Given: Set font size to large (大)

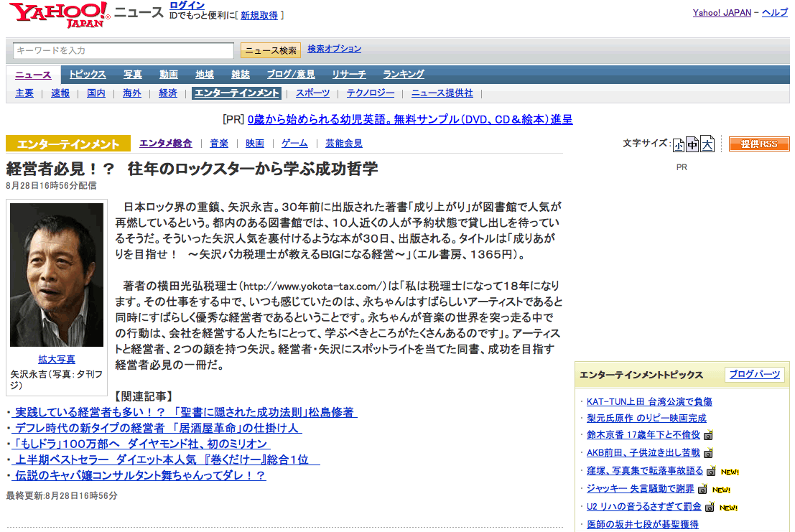Looking at the screenshot, I should [707, 144].
